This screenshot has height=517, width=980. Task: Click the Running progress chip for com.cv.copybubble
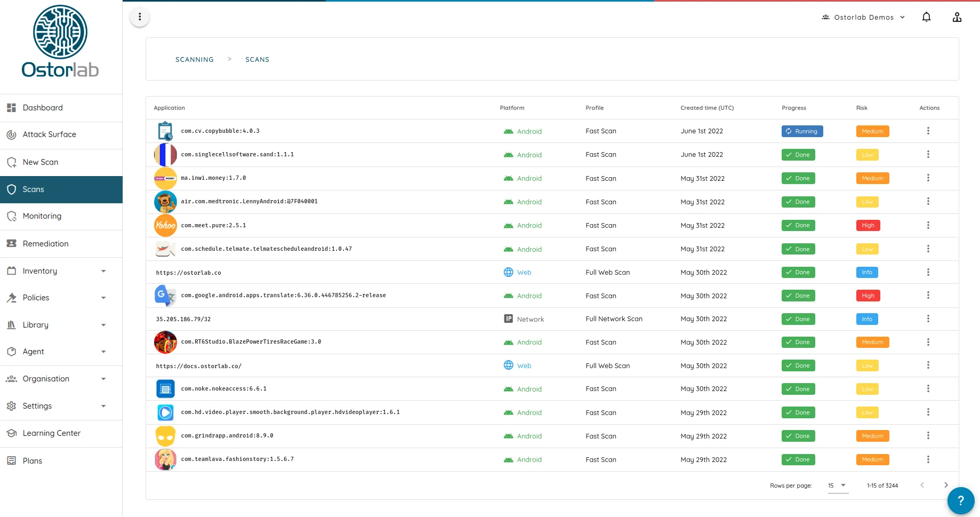(802, 131)
